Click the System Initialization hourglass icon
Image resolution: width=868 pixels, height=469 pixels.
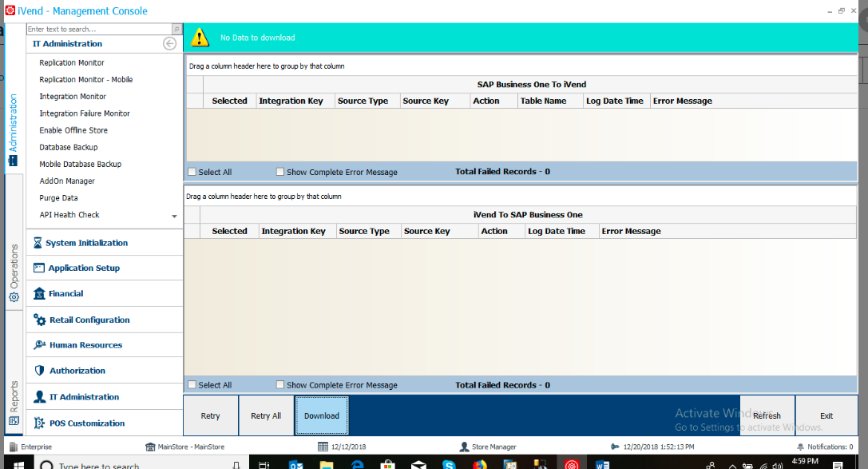pos(38,243)
